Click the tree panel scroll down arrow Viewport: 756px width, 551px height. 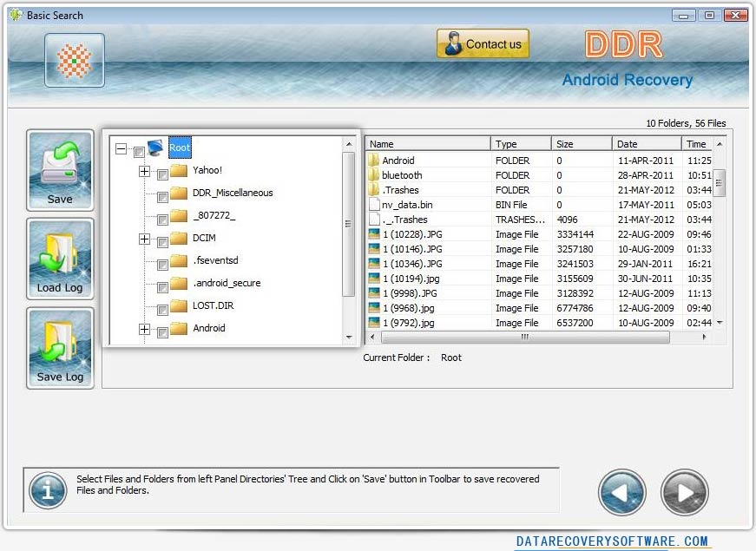pos(349,337)
